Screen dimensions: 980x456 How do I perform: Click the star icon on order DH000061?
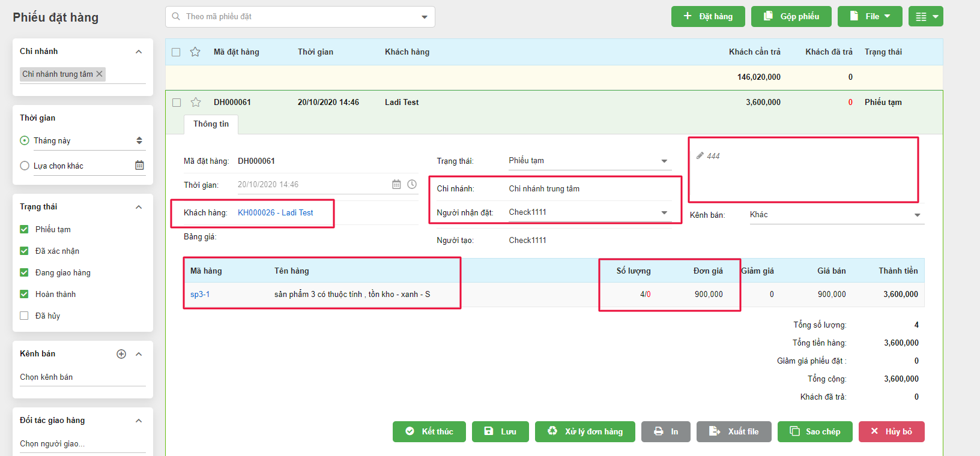point(195,102)
